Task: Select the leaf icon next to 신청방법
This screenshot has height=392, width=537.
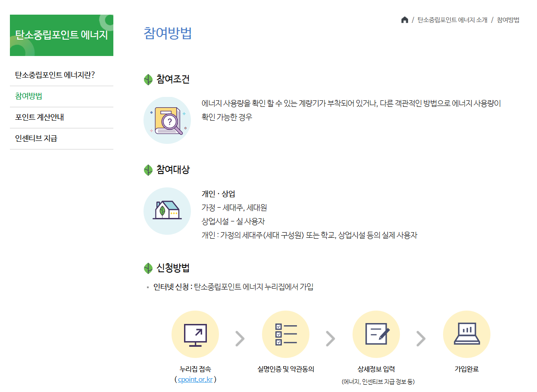Action: (148, 267)
